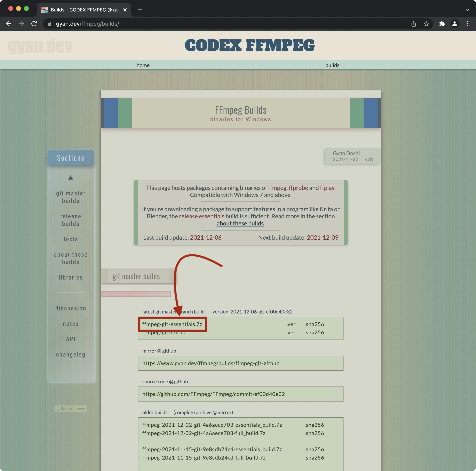This screenshot has height=471, width=476.
Task: Open the Chrome three-dot menu
Action: pyautogui.click(x=467, y=24)
